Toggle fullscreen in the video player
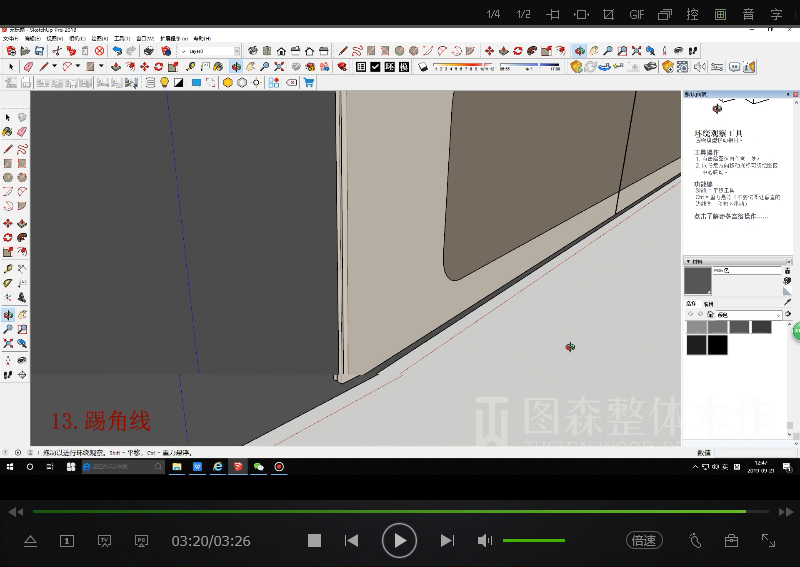This screenshot has height=567, width=800. click(x=768, y=541)
